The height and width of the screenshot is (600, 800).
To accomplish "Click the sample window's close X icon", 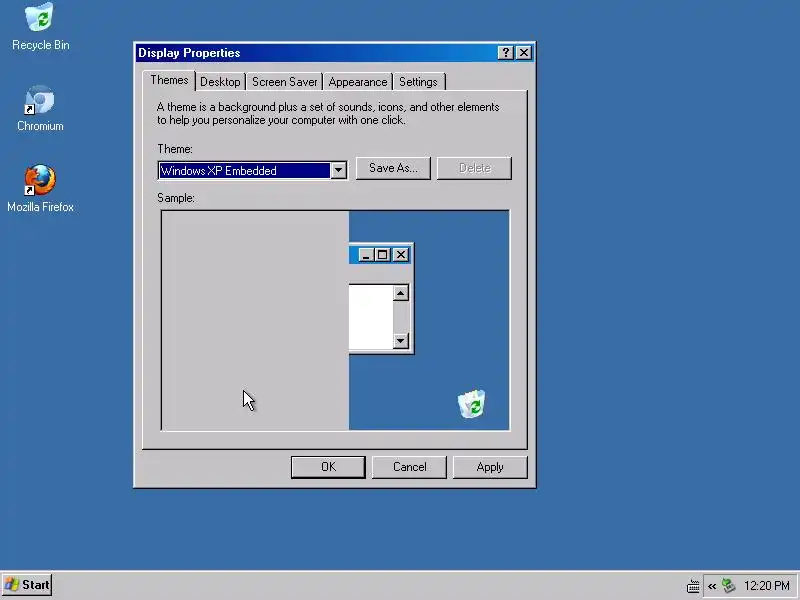I will (x=401, y=255).
